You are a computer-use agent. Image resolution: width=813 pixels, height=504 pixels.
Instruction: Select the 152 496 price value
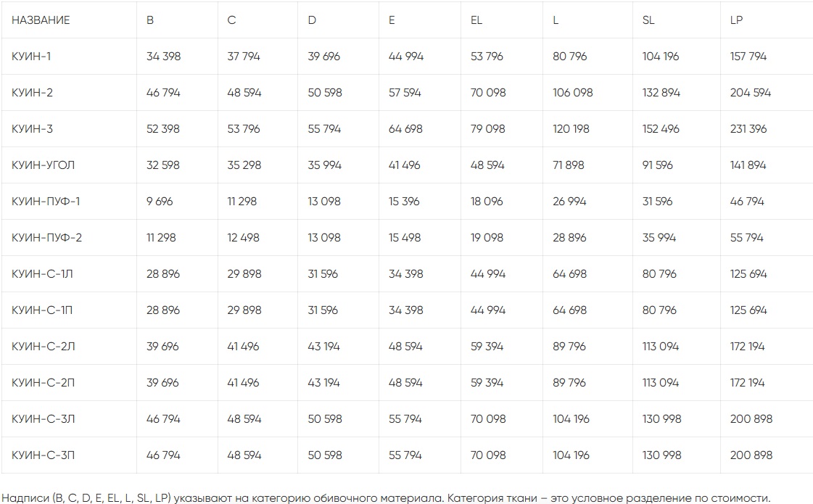[x=661, y=129]
